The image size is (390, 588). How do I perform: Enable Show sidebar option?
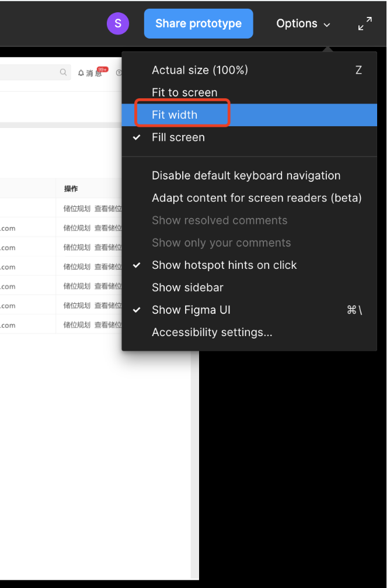[187, 288]
